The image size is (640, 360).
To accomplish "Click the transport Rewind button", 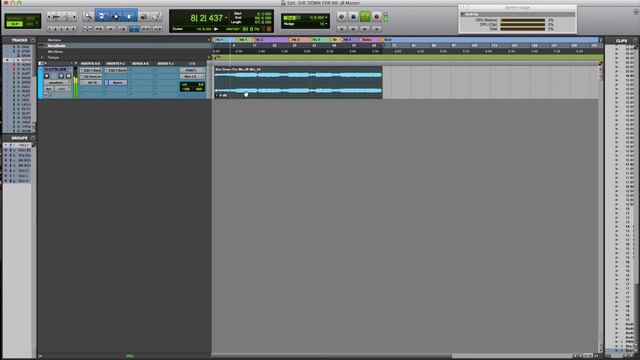I will (x=353, y=29).
